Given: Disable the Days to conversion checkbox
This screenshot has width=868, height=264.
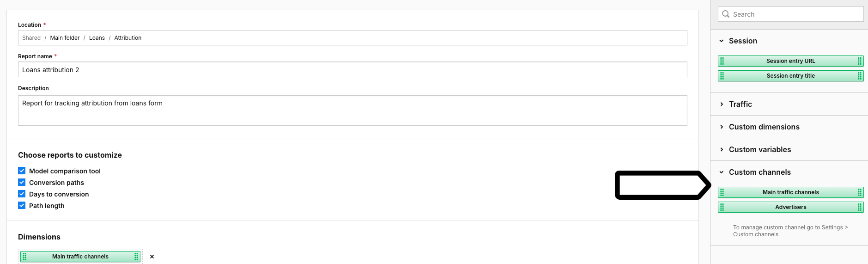Looking at the screenshot, I should click(22, 194).
